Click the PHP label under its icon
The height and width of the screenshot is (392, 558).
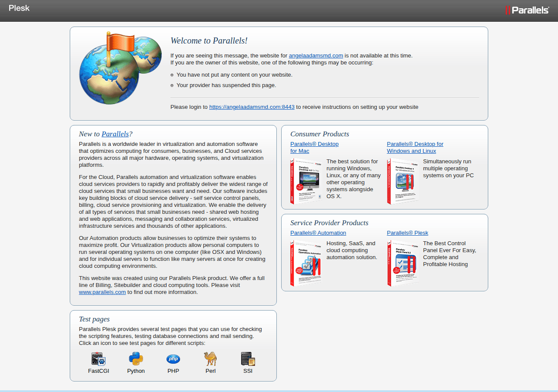pos(173,371)
